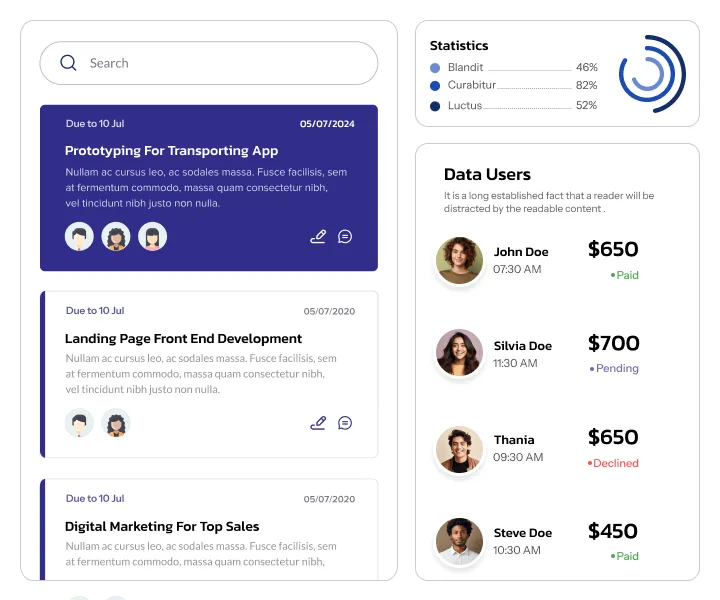
Task: Open Landing Page Front End Development title
Action: coord(183,339)
